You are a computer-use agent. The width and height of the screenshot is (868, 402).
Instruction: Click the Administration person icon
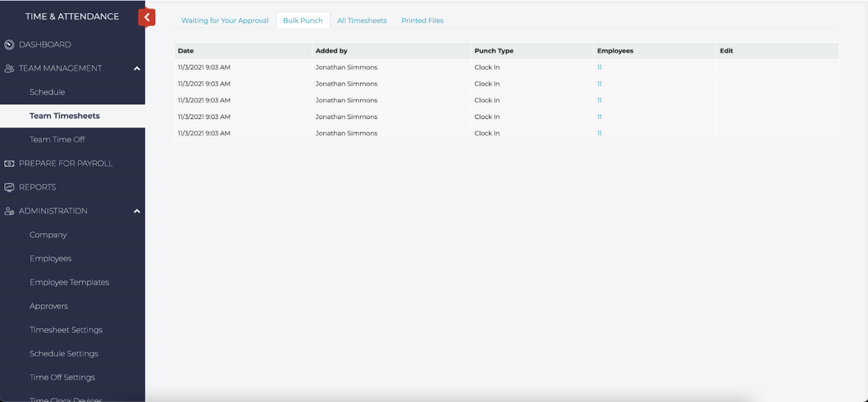click(8, 211)
